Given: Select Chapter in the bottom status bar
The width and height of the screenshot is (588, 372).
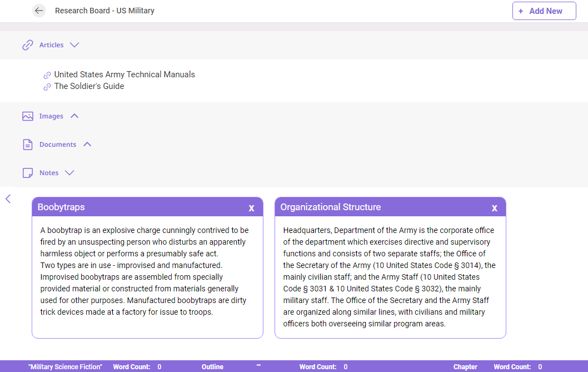Looking at the screenshot, I should (465, 367).
